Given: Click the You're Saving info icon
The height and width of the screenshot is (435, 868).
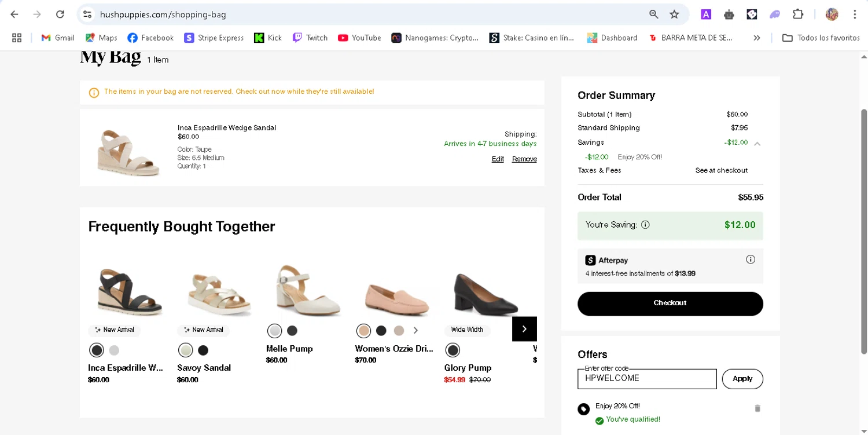Looking at the screenshot, I should click(645, 225).
